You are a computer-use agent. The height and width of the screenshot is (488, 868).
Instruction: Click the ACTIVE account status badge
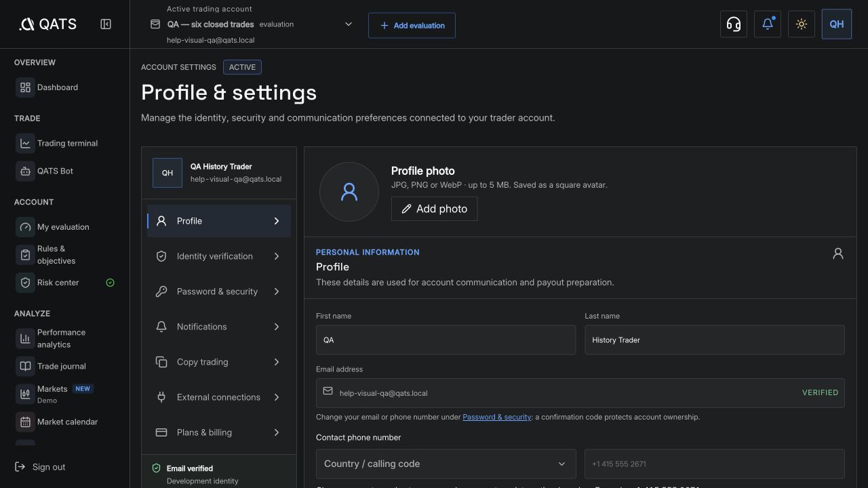click(x=242, y=67)
